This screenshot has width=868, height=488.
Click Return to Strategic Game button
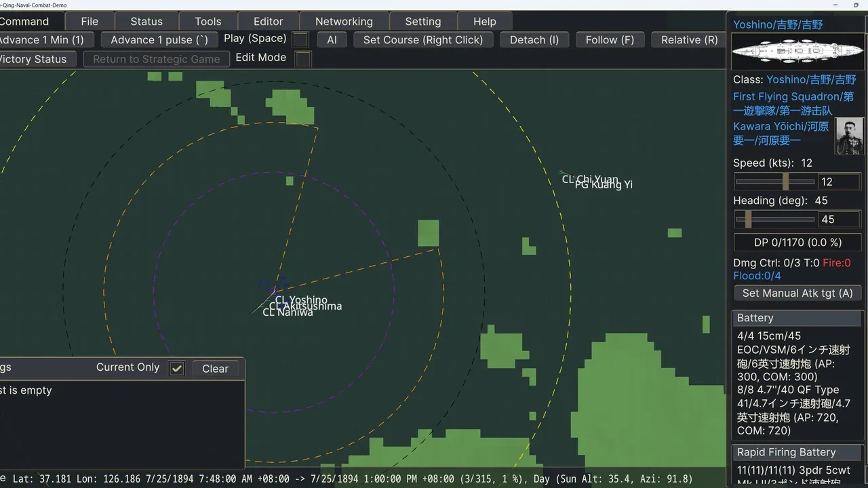[157, 59]
